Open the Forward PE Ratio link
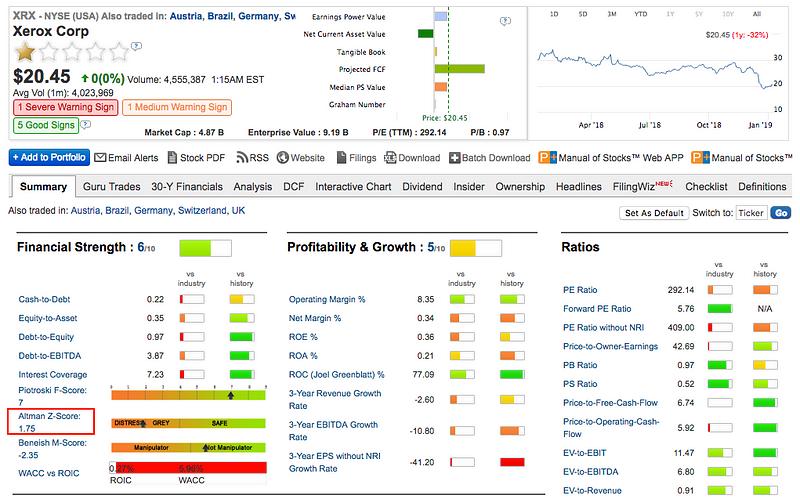Screen dimensions: 800x502 click(x=597, y=309)
